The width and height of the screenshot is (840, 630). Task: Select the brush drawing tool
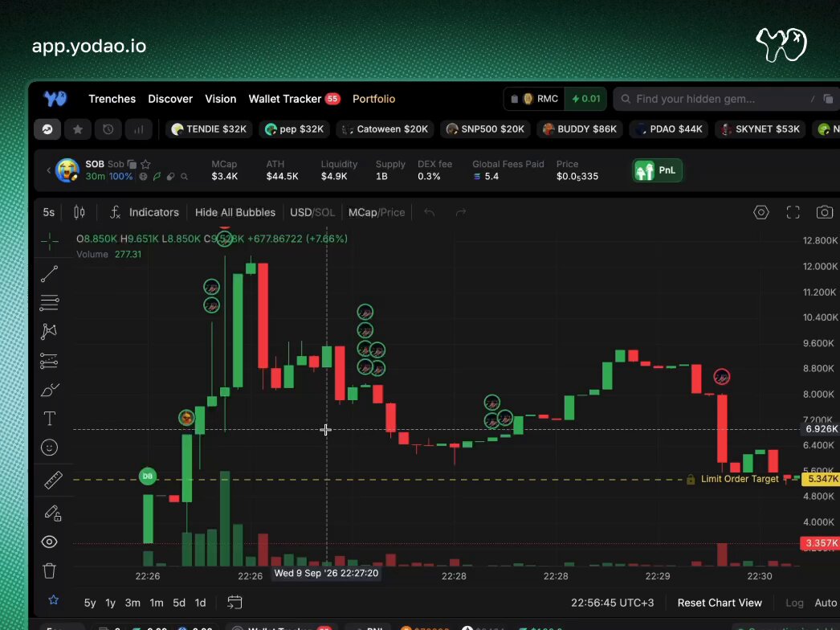(50, 390)
